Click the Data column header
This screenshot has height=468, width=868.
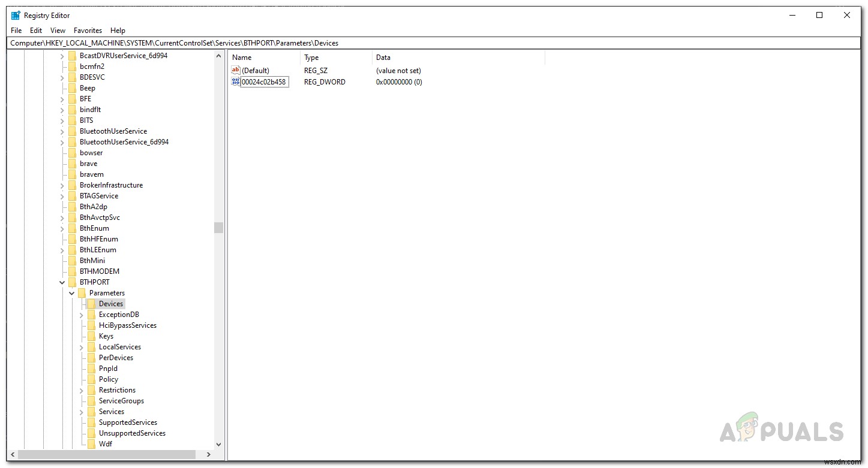[458, 58]
